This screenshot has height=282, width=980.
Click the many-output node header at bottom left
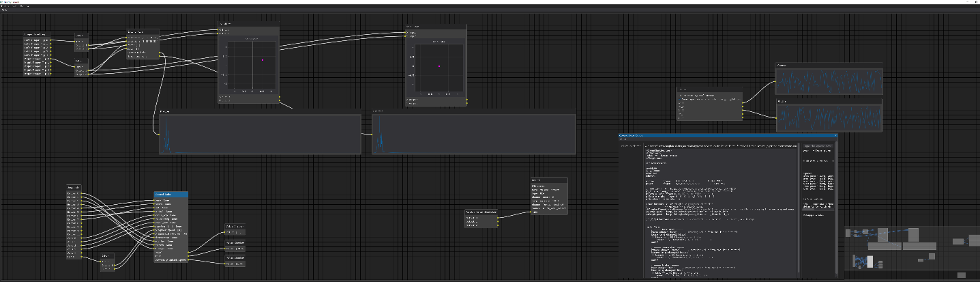[x=74, y=186]
